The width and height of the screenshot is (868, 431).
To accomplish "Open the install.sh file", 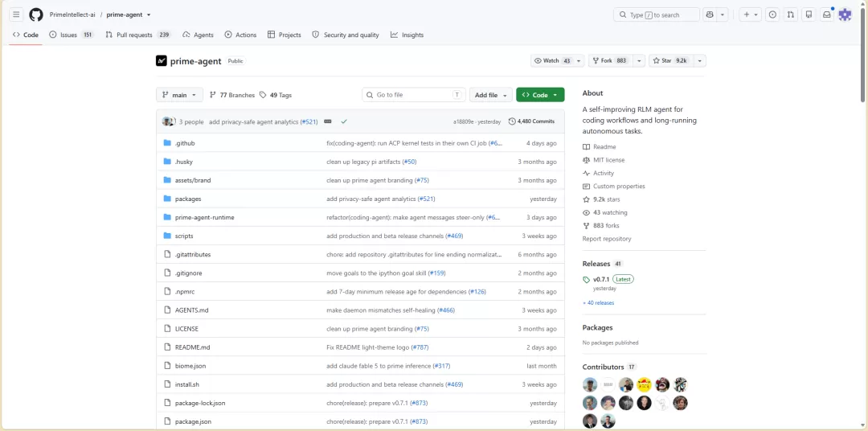I will point(186,384).
